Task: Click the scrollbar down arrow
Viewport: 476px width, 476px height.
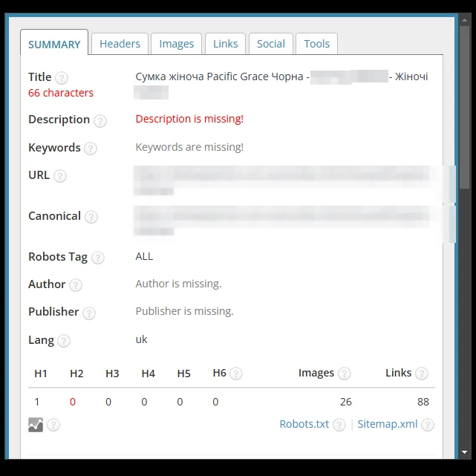Action: tap(464, 452)
